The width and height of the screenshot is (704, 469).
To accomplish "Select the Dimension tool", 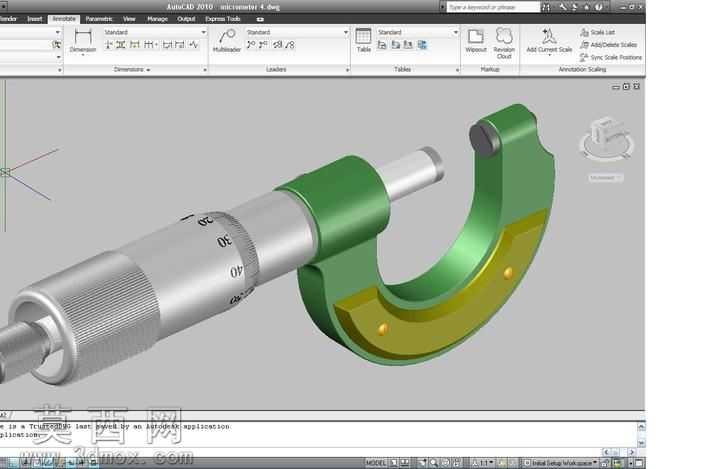I will pyautogui.click(x=83, y=41).
